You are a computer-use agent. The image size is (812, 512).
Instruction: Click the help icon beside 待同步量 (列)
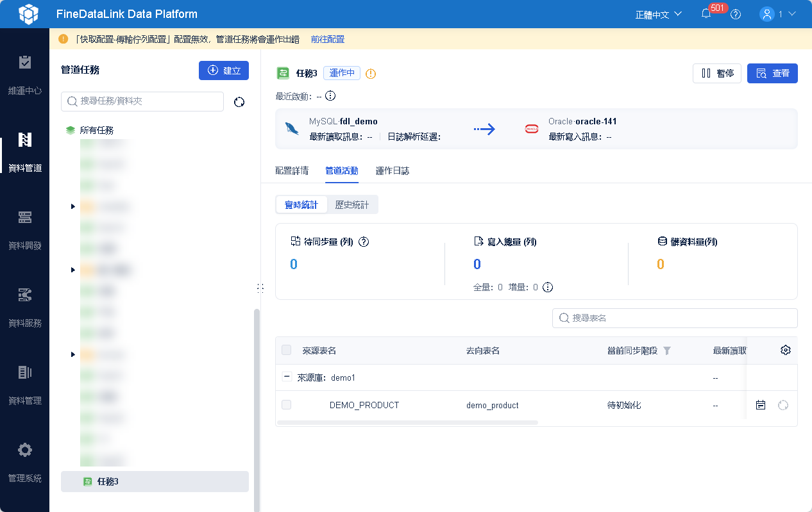364,242
